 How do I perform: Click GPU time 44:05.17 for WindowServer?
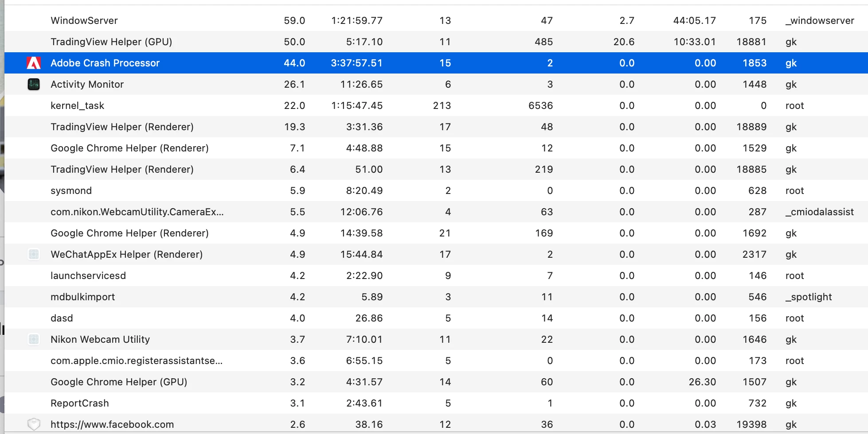coord(694,20)
